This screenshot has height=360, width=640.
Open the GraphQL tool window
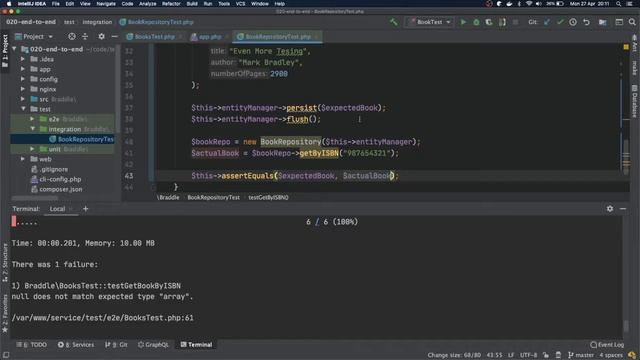153,345
